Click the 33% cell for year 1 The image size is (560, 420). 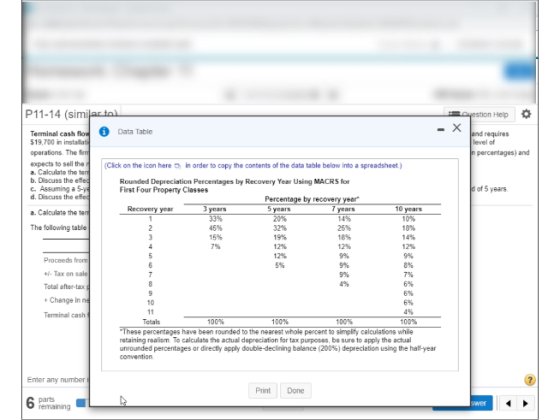point(215,219)
